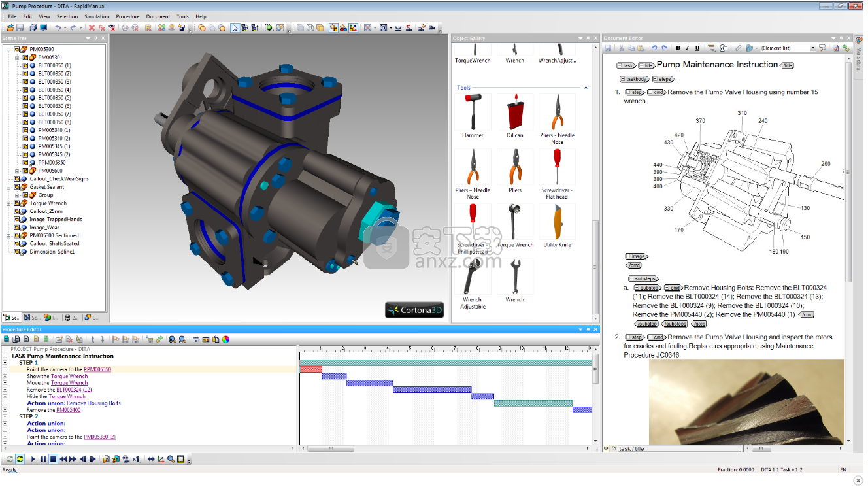868x489 pixels.
Task: Collapse the PM005300 root tree node
Action: coord(8,49)
